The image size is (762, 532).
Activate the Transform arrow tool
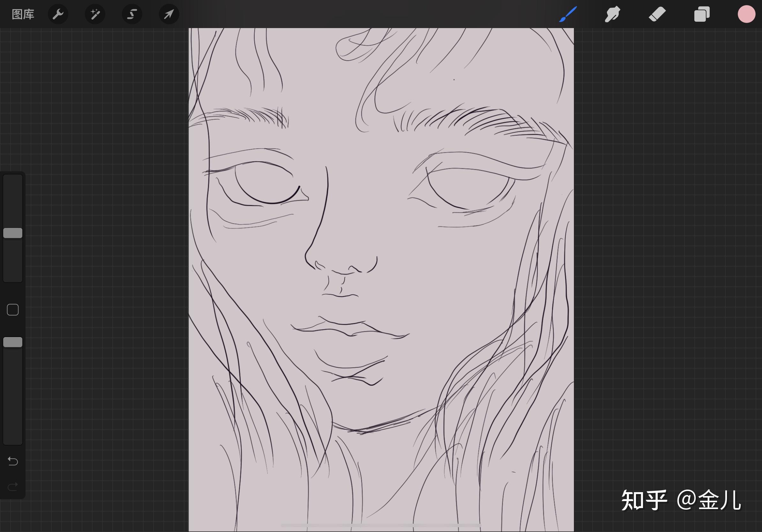pyautogui.click(x=169, y=14)
